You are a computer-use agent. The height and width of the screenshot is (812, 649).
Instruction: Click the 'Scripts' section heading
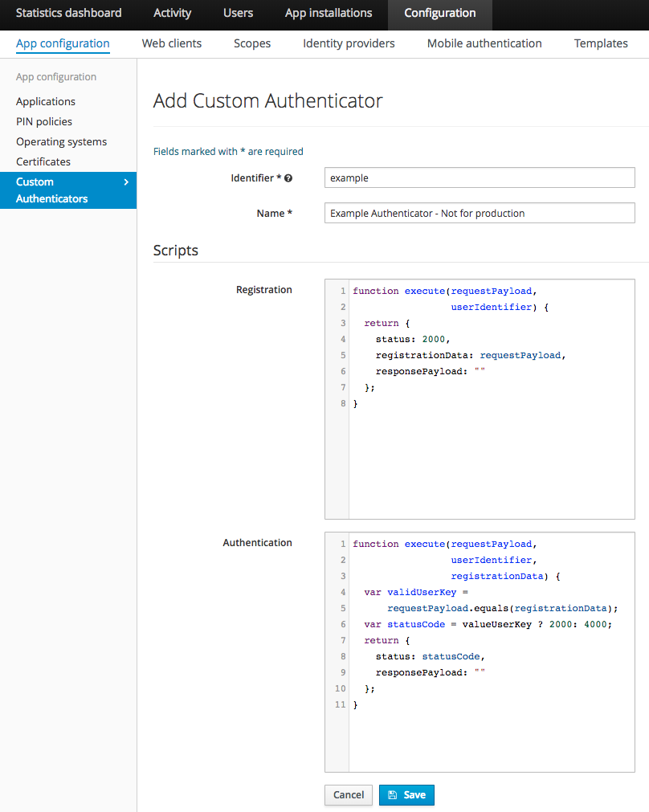(176, 250)
